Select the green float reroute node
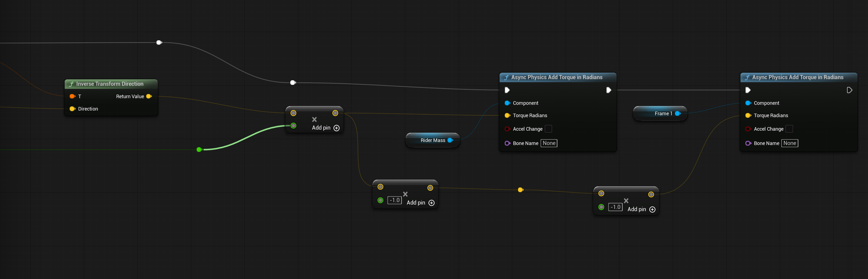 (199, 149)
